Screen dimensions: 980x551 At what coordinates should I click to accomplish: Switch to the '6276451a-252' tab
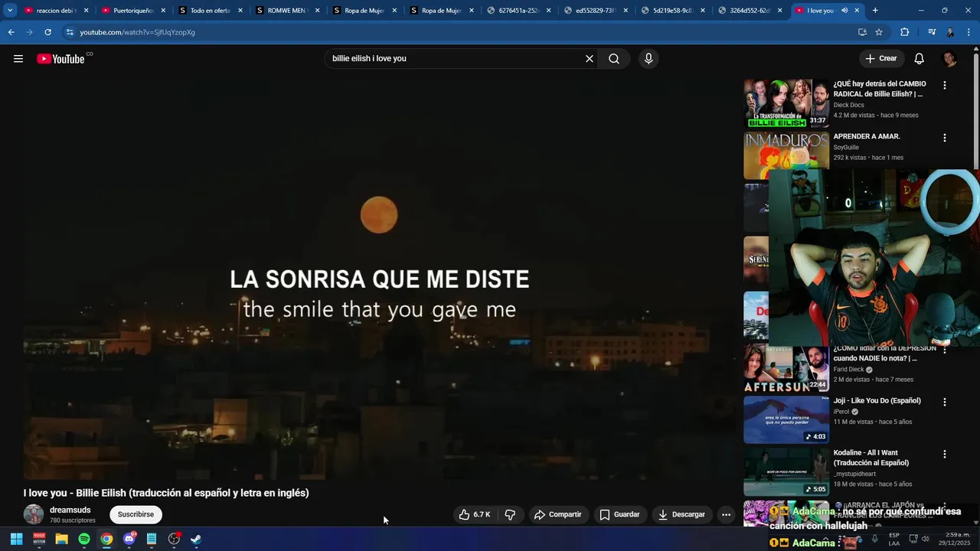519,11
